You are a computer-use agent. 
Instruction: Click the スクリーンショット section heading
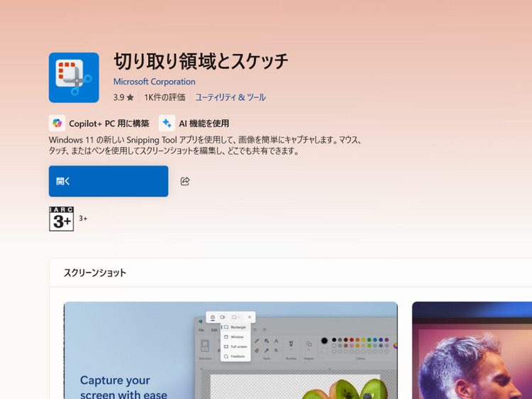click(95, 273)
